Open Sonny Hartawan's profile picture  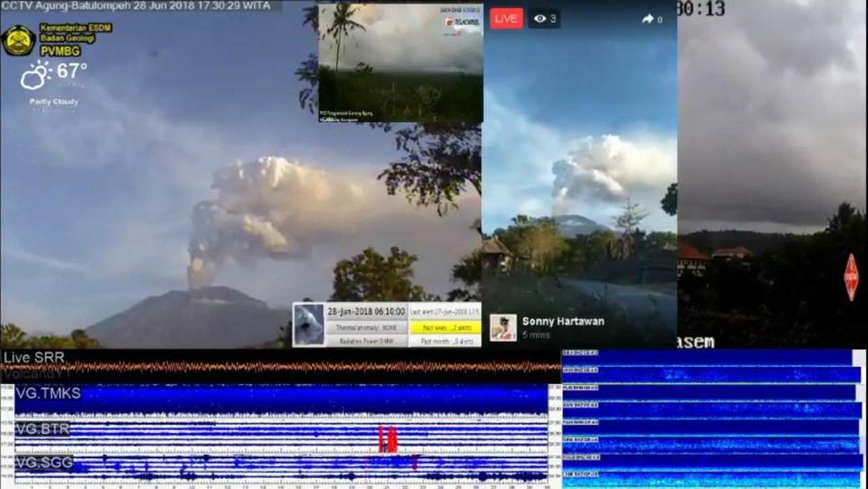503,327
